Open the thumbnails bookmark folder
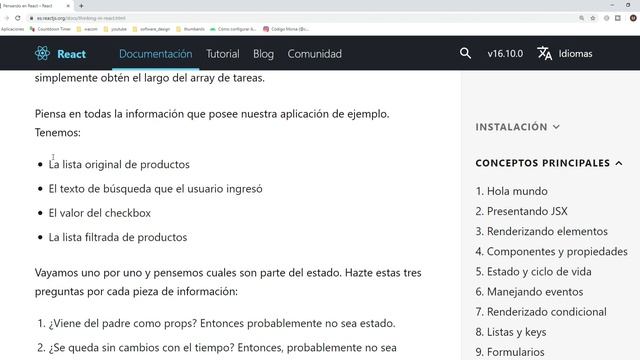Viewport: 640px width, 360px height. coord(191,29)
